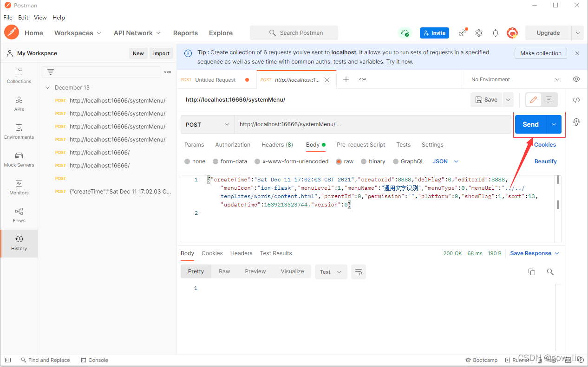Image resolution: width=588 pixels, height=367 pixels.
Task: Toggle the bottom-left sidebar icon
Action: tap(8, 360)
